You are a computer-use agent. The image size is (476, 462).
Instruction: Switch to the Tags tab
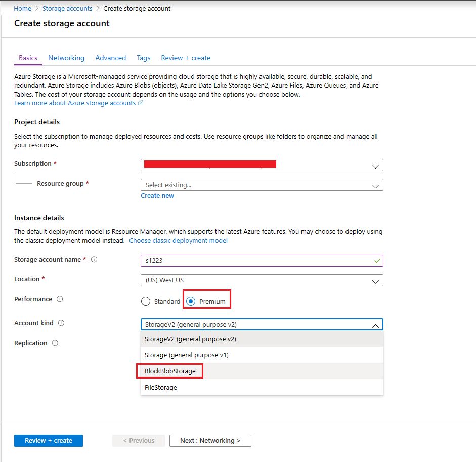tap(143, 58)
